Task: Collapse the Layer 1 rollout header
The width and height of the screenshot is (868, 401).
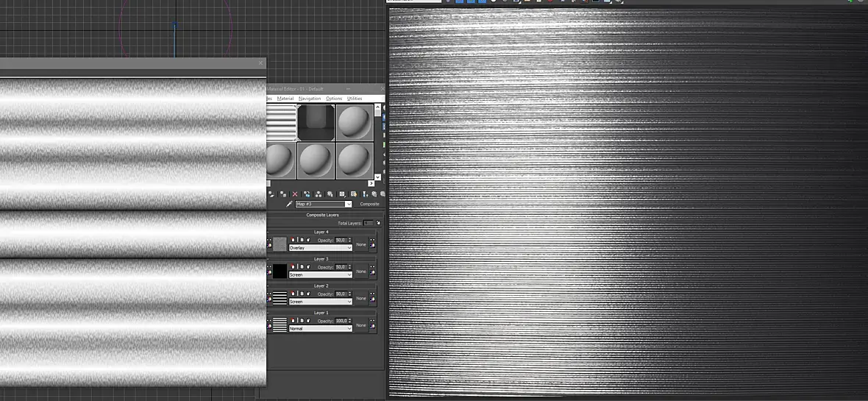Action: 321,313
